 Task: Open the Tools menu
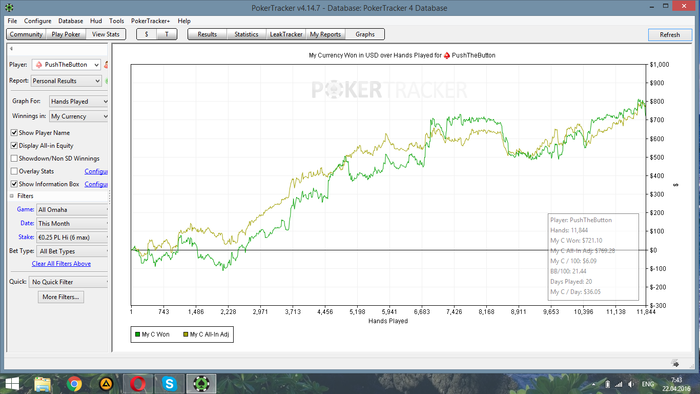[x=117, y=21]
